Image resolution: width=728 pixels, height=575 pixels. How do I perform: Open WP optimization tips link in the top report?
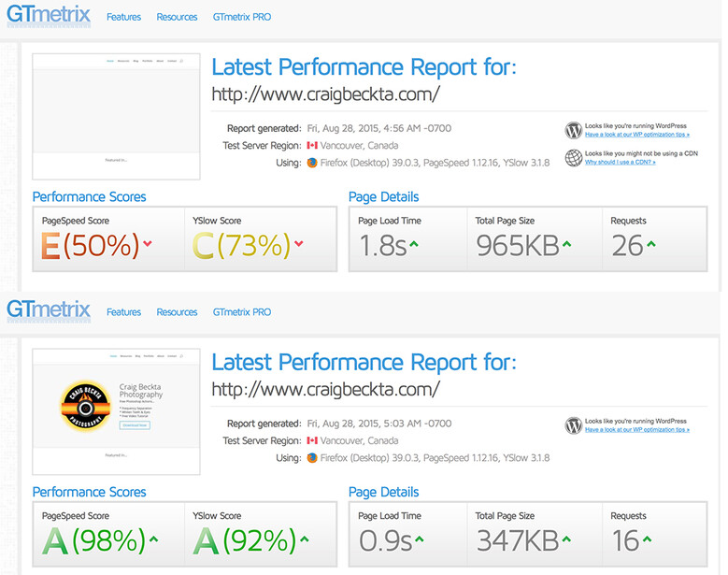[x=637, y=135]
